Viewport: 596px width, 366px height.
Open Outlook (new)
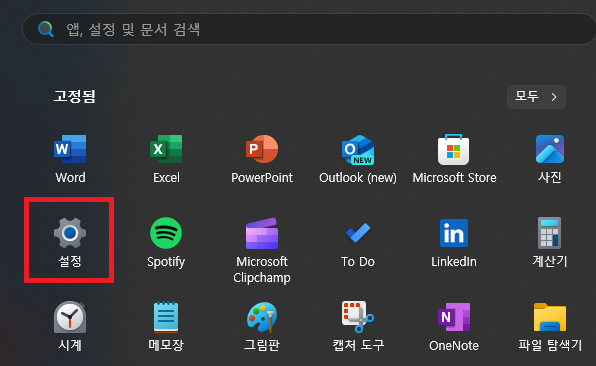click(358, 159)
